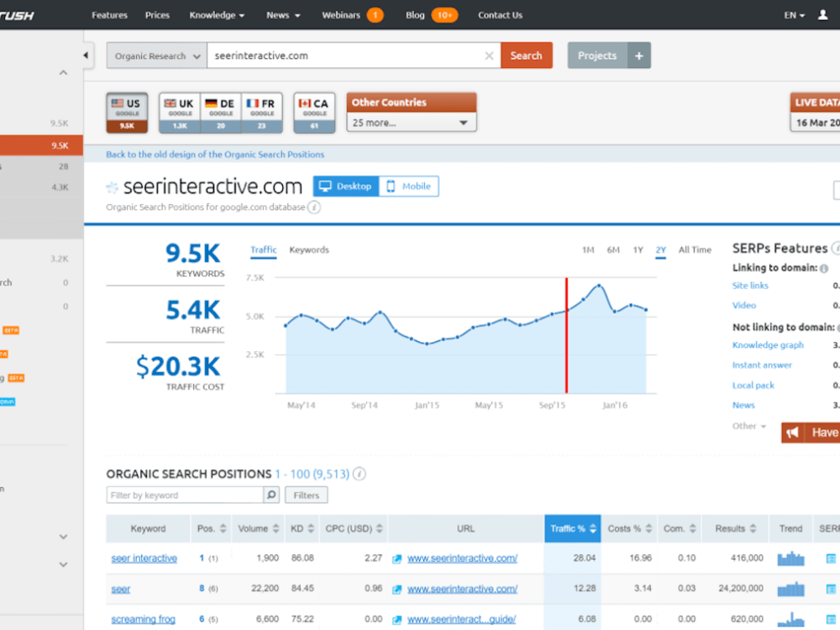Set chart range to All Time
The image size is (840, 630).
click(x=695, y=249)
